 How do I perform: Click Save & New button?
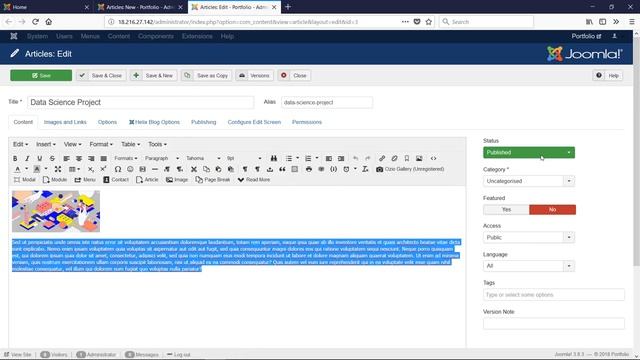(153, 76)
